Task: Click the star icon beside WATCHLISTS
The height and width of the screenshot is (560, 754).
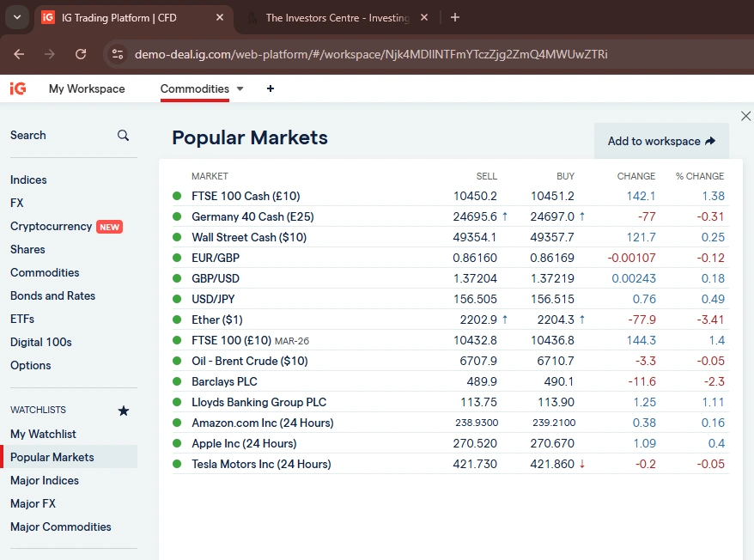Action: pos(123,411)
